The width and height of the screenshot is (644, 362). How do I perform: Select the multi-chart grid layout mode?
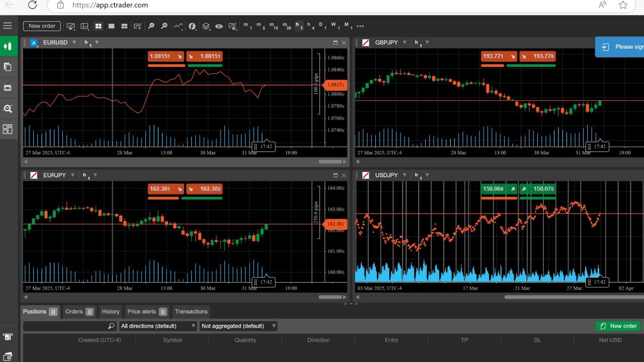click(x=99, y=26)
